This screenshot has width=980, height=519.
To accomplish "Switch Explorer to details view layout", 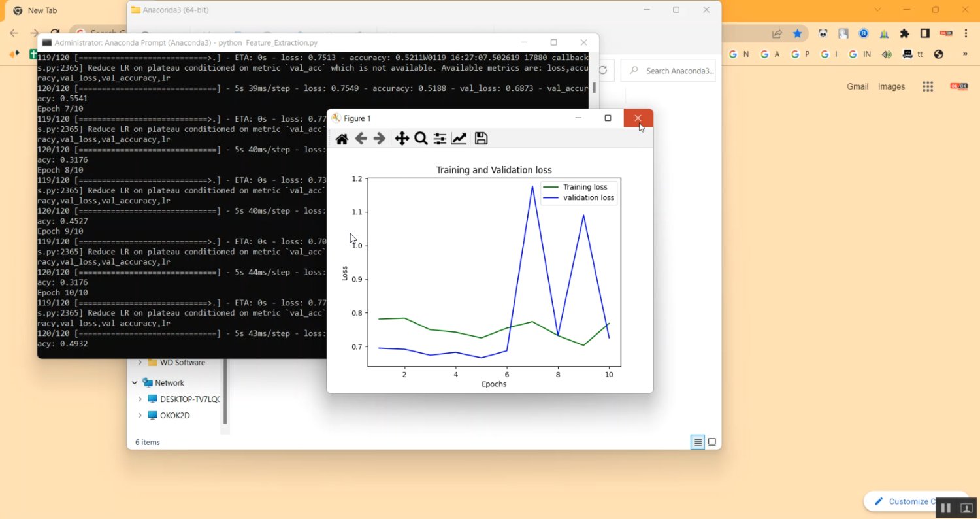I will 698,443.
